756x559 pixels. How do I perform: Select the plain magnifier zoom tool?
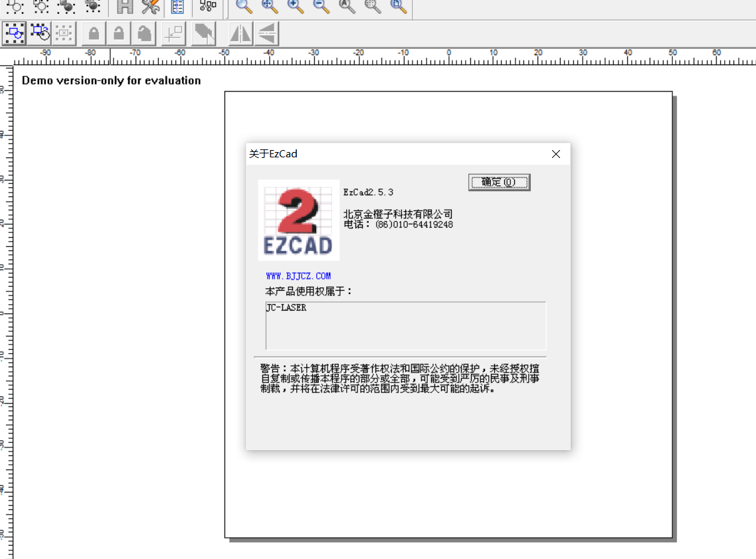244,6
